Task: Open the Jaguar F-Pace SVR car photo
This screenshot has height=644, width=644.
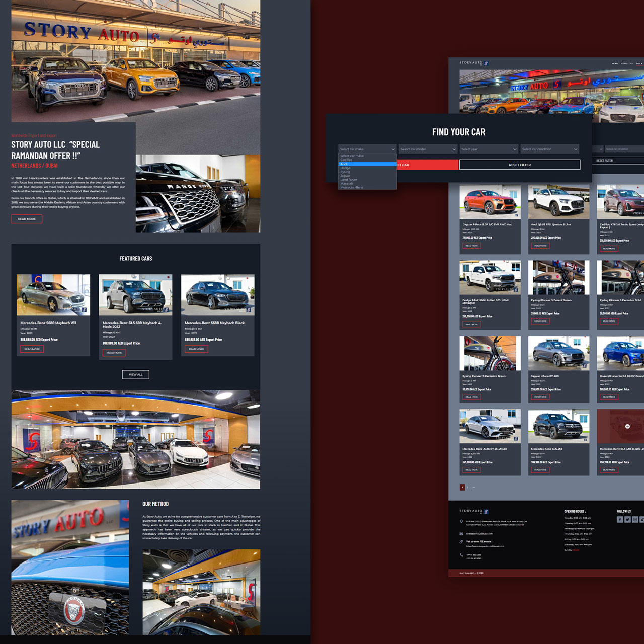Action: click(490, 201)
